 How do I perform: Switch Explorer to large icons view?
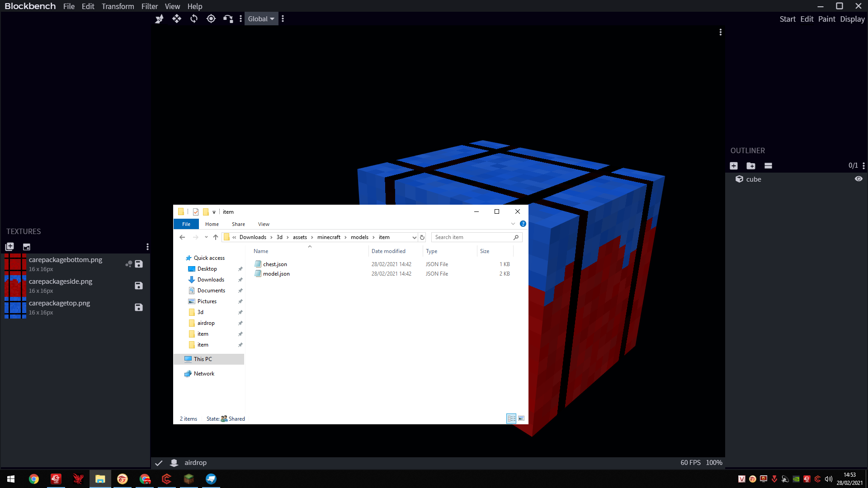[x=521, y=418]
